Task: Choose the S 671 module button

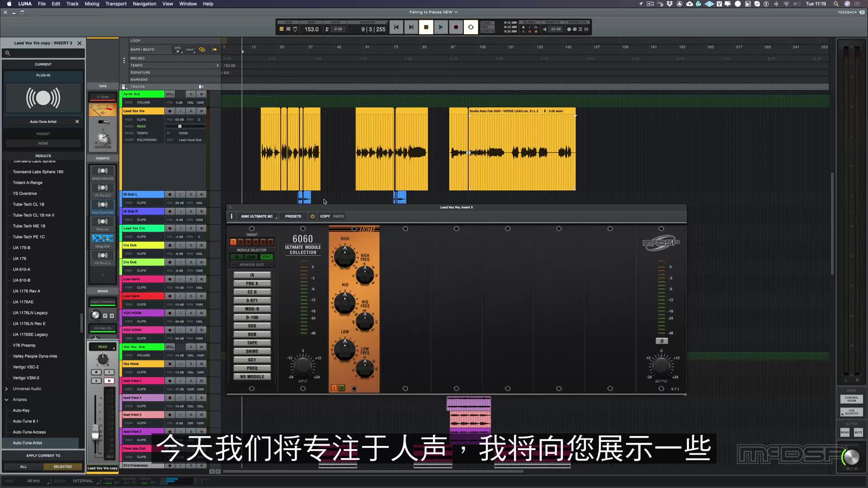Action: tap(252, 300)
